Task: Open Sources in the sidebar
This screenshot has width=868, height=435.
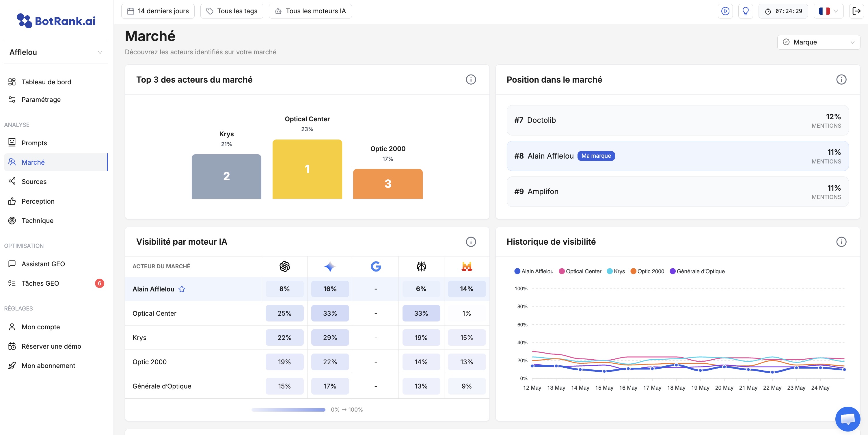Action: 56,181
